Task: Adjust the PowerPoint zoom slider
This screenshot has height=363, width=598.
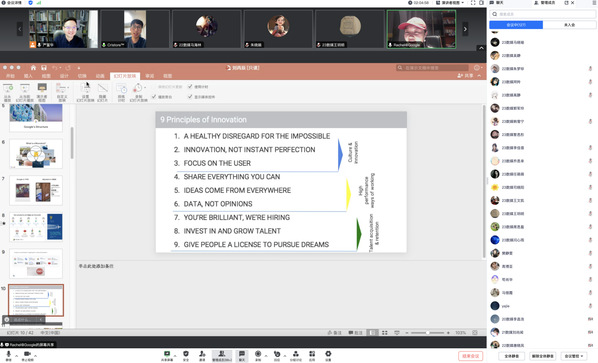Action: 427,332
